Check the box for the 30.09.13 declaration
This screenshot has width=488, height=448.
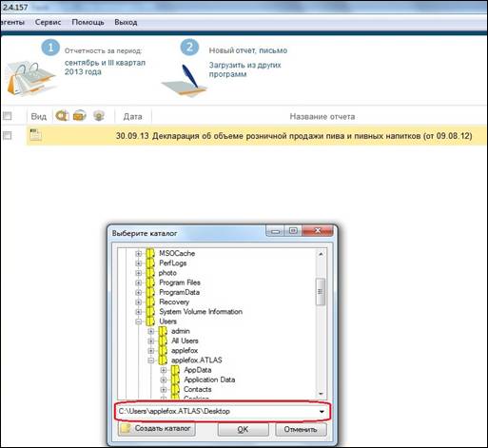coord(7,135)
